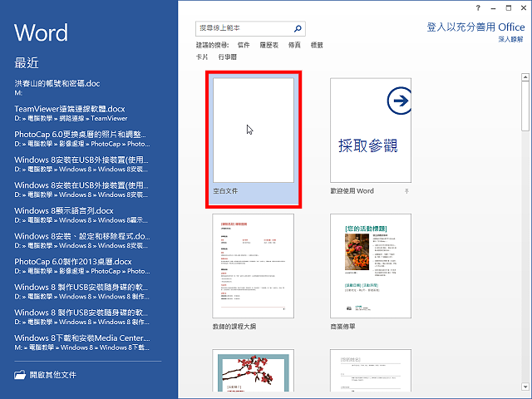
Task: Open recent file Windows 8安裝、設定和移除程式
Action: [81, 240]
